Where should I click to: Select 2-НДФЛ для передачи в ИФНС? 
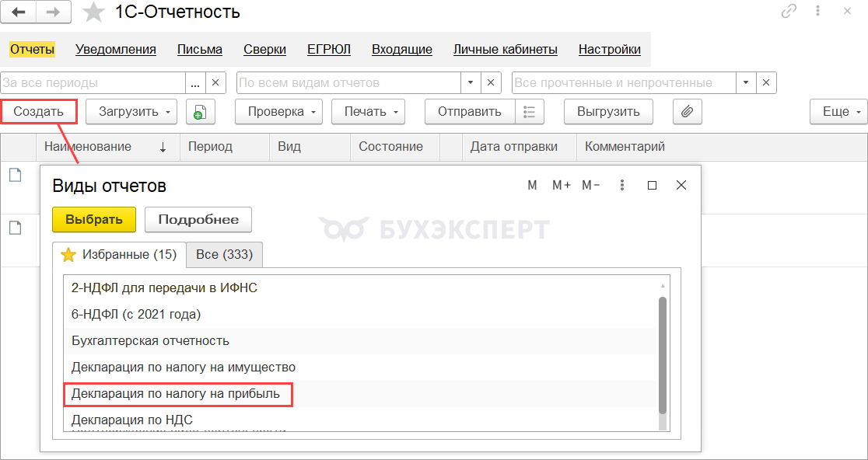360,287
